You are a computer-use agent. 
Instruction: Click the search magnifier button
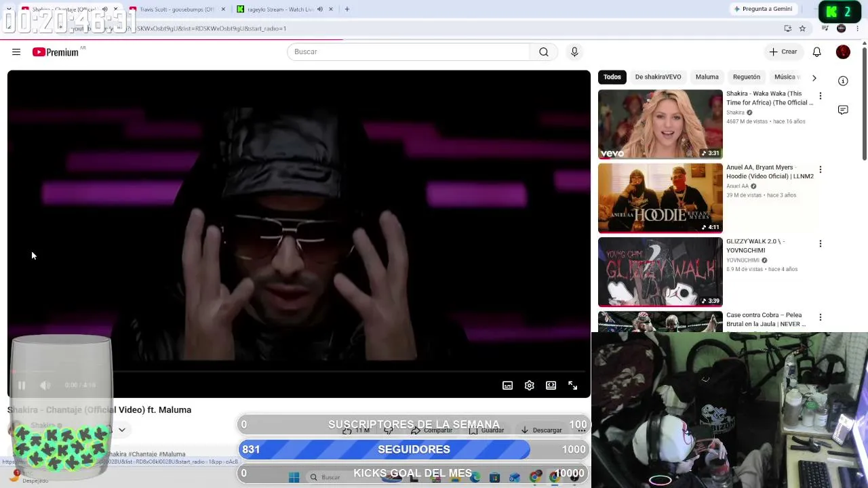point(544,52)
